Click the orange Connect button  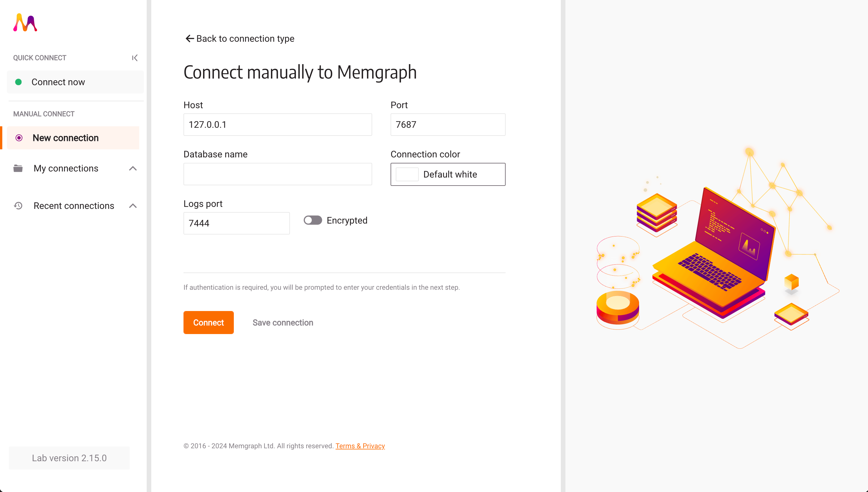pyautogui.click(x=209, y=322)
